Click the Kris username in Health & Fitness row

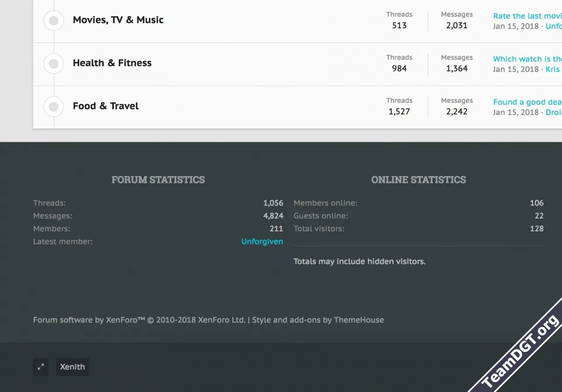pos(553,69)
